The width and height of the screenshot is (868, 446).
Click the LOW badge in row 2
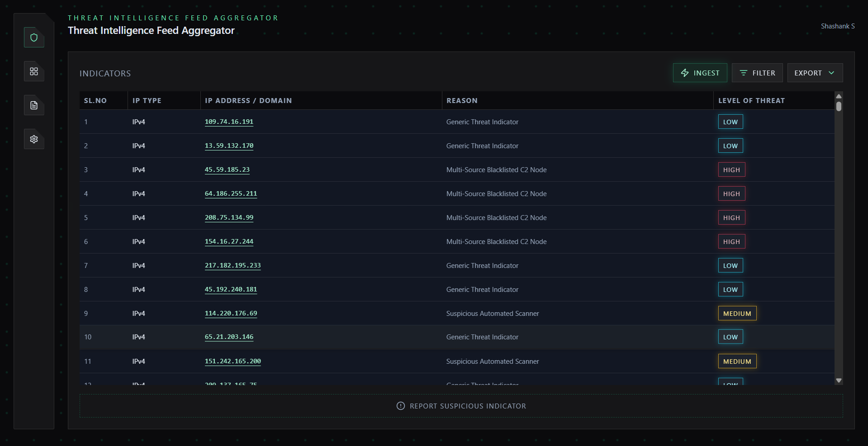coord(730,146)
